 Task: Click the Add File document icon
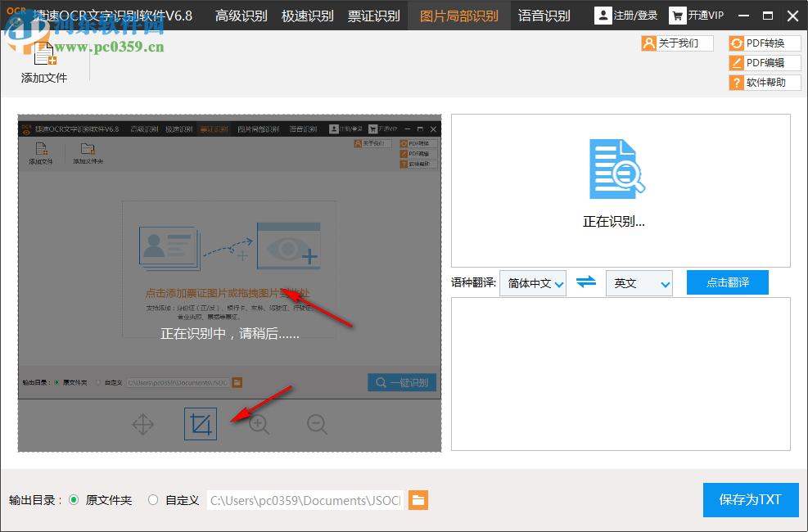tap(44, 53)
